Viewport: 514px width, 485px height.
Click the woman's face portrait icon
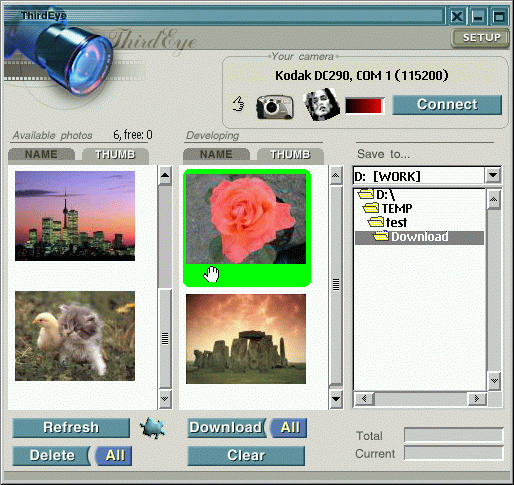pos(322,104)
